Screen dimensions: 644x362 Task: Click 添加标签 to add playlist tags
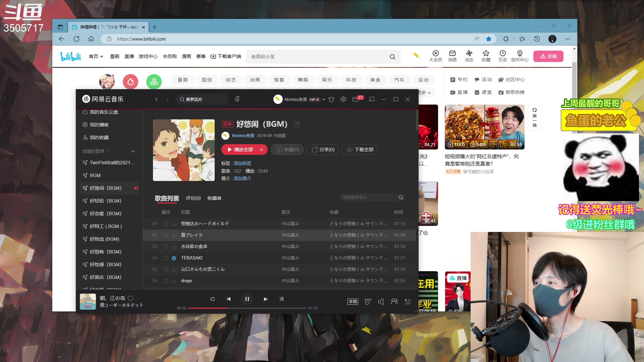(242, 163)
